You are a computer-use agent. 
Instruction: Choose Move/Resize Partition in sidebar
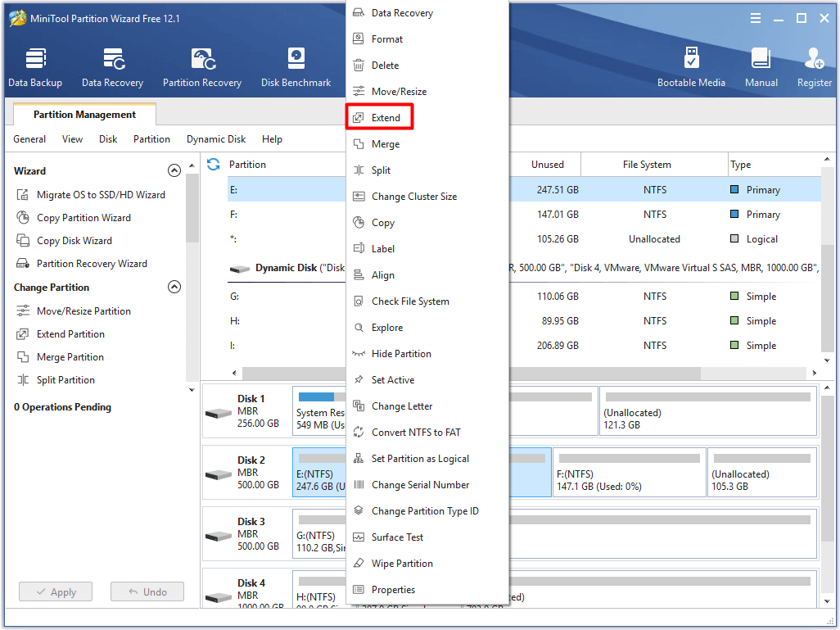74,311
